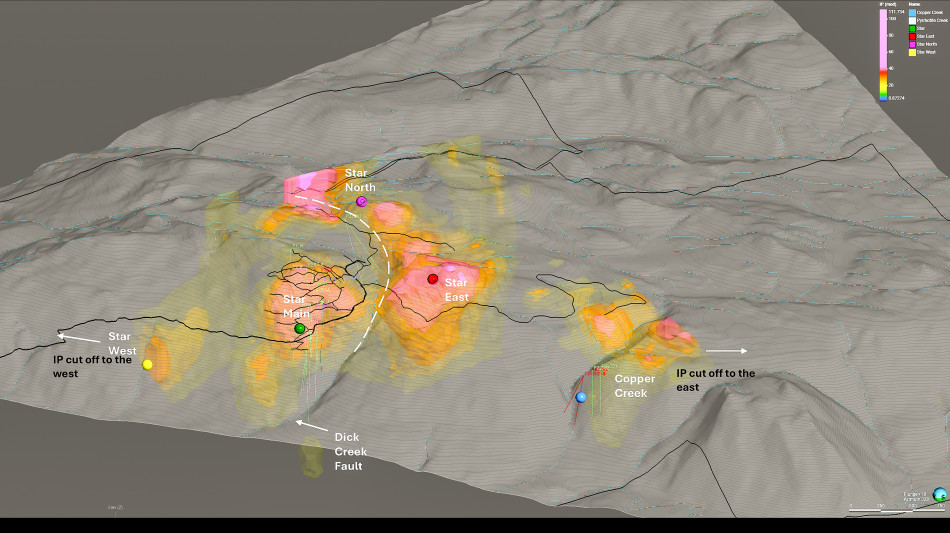Viewport: 950px width, 533px height.
Task: Click the Pyrrhotite Creek white legend swatch
Action: [913, 20]
